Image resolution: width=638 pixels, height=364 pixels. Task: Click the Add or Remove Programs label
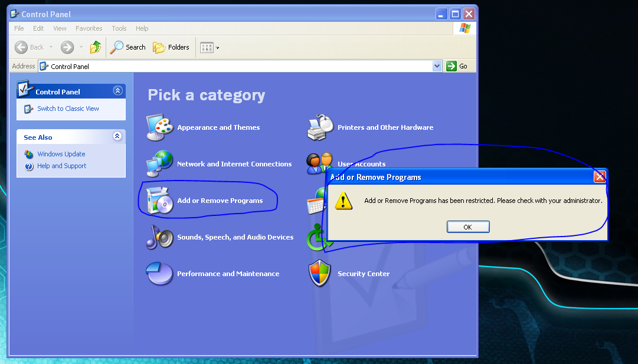point(220,201)
